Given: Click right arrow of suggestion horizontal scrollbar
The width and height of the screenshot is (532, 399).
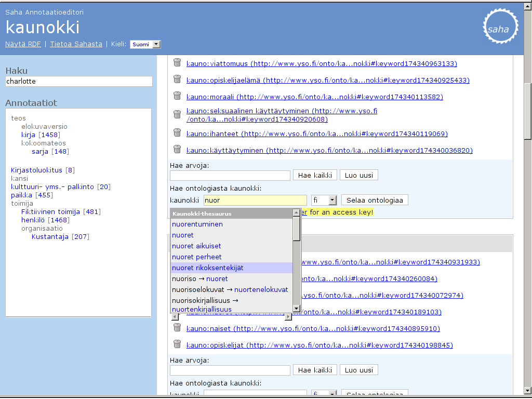Looking at the screenshot, I should tap(288, 316).
